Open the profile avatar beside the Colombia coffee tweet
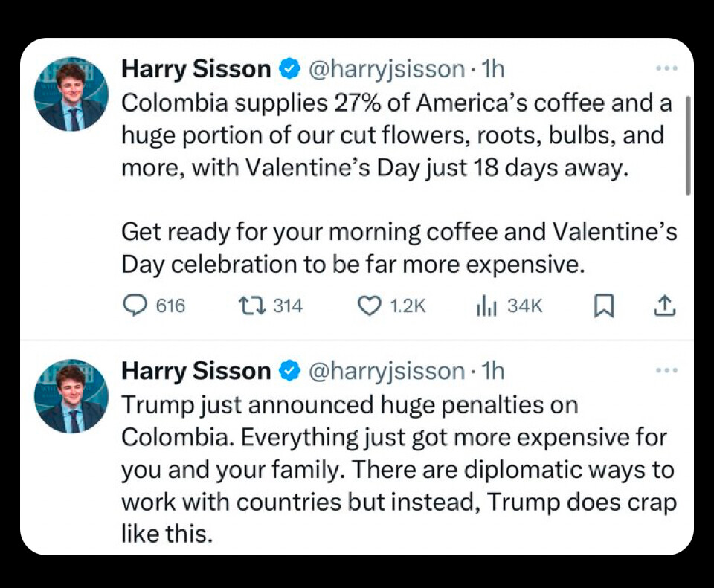Image resolution: width=714 pixels, height=588 pixels. (71, 94)
